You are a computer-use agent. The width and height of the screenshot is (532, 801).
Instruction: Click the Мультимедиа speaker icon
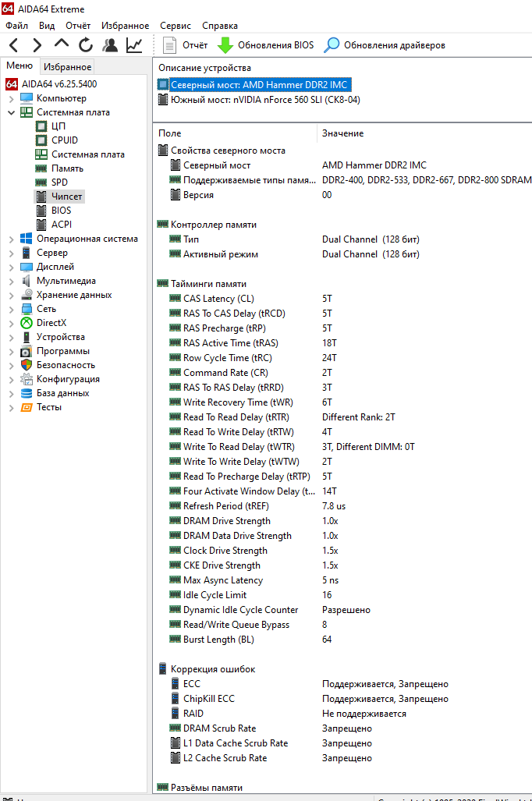(27, 281)
